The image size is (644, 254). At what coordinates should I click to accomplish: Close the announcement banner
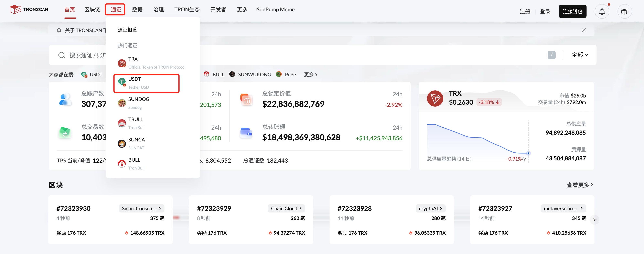pyautogui.click(x=584, y=30)
